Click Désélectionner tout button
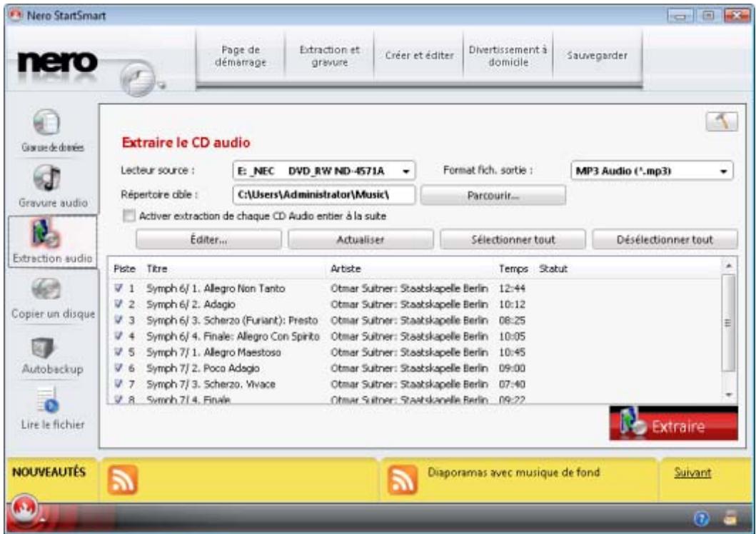Screen dimensions: 756x534 [x=665, y=240]
